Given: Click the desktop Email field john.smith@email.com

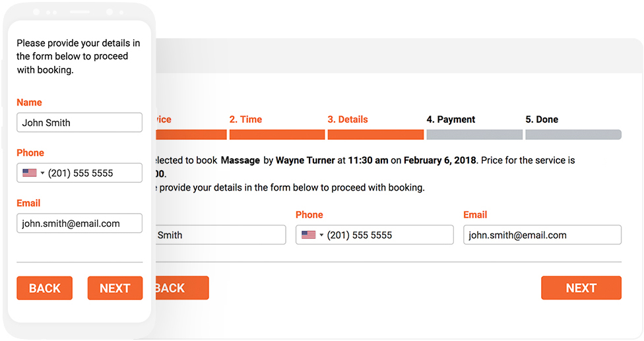Looking at the screenshot, I should click(x=542, y=235).
